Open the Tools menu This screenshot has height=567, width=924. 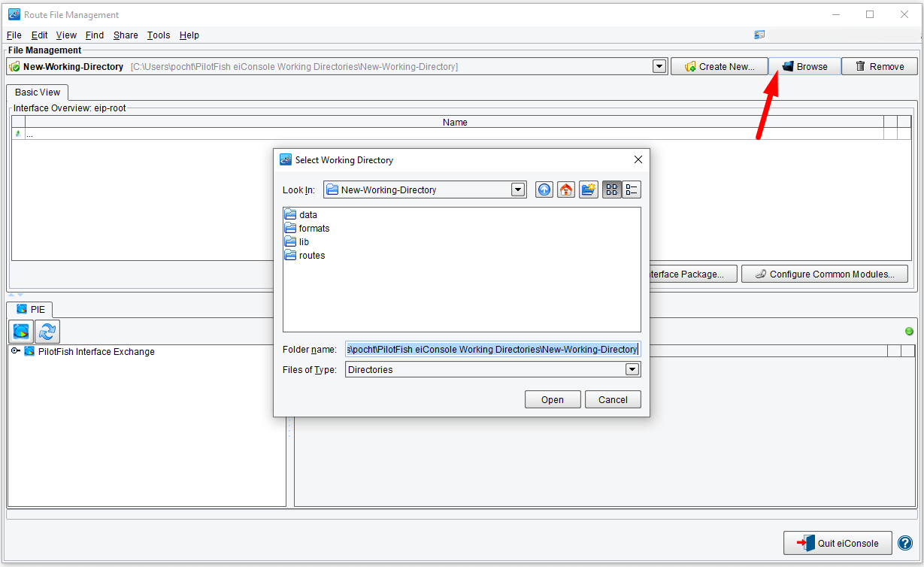click(x=159, y=35)
